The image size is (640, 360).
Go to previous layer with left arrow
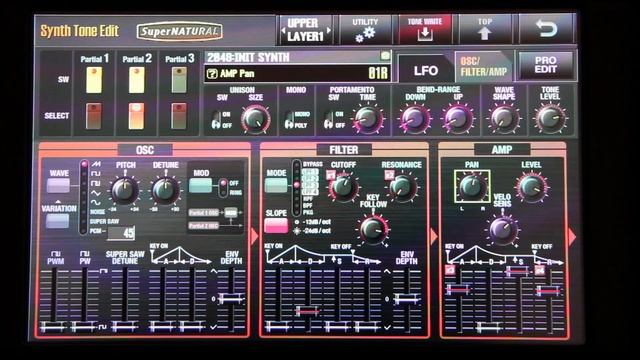[x=283, y=31]
